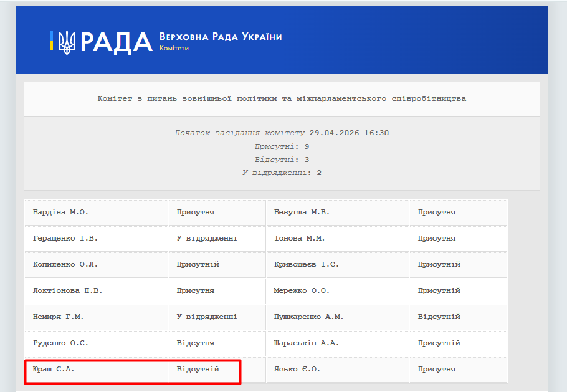Click Юраш's Відсутній status
Image resolution: width=567 pixels, height=392 pixels.
click(x=198, y=369)
